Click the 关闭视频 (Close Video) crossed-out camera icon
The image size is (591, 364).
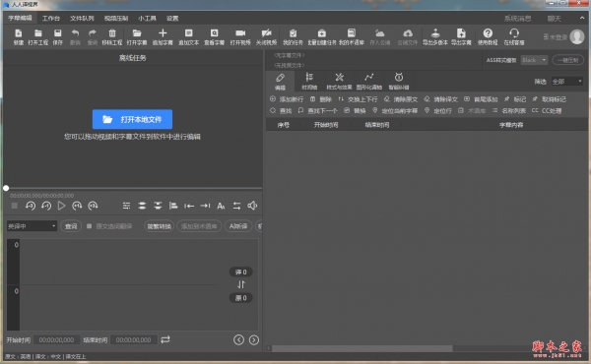tap(267, 33)
